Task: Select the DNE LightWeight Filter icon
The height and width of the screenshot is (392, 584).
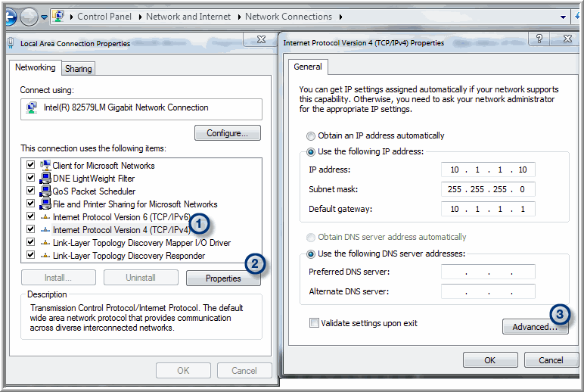Action: (x=45, y=179)
